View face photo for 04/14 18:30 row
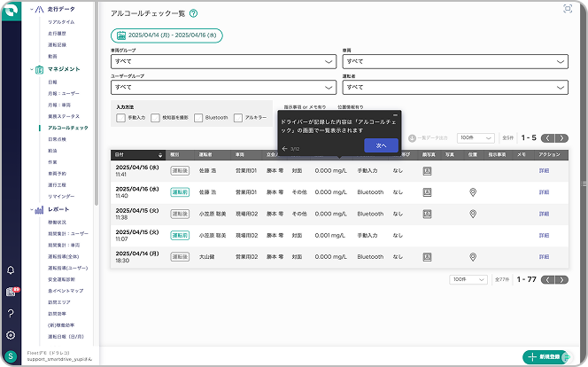The image size is (588, 367). point(427,257)
